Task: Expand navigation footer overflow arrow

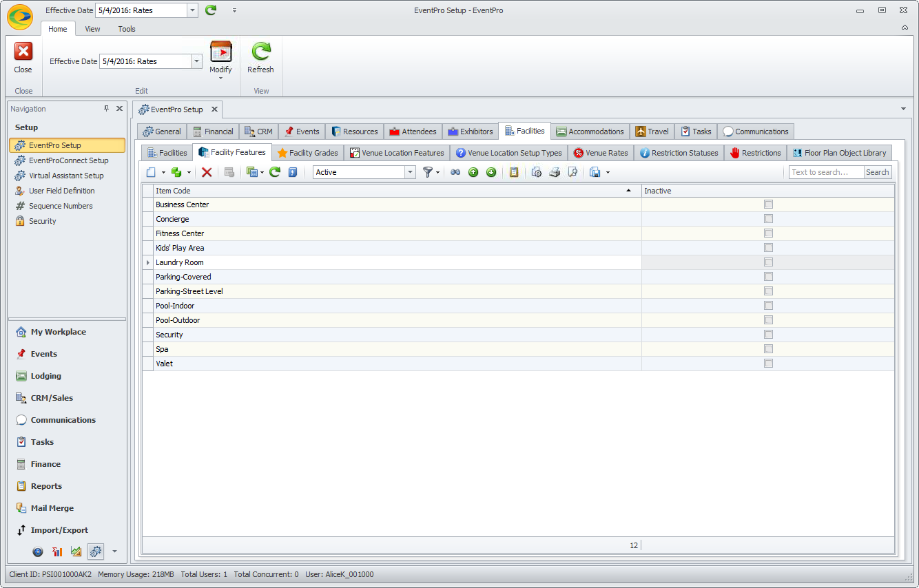Action: [114, 552]
